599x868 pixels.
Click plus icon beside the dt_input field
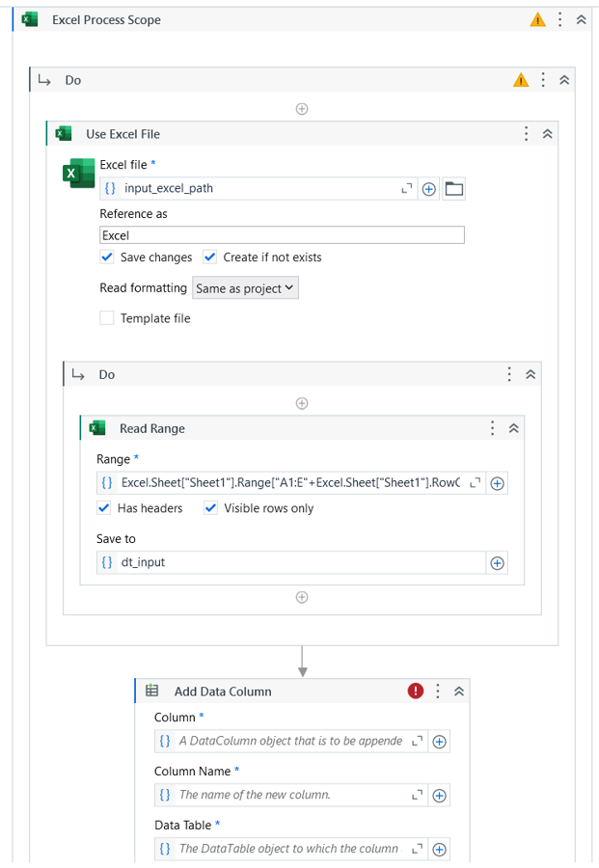(497, 563)
